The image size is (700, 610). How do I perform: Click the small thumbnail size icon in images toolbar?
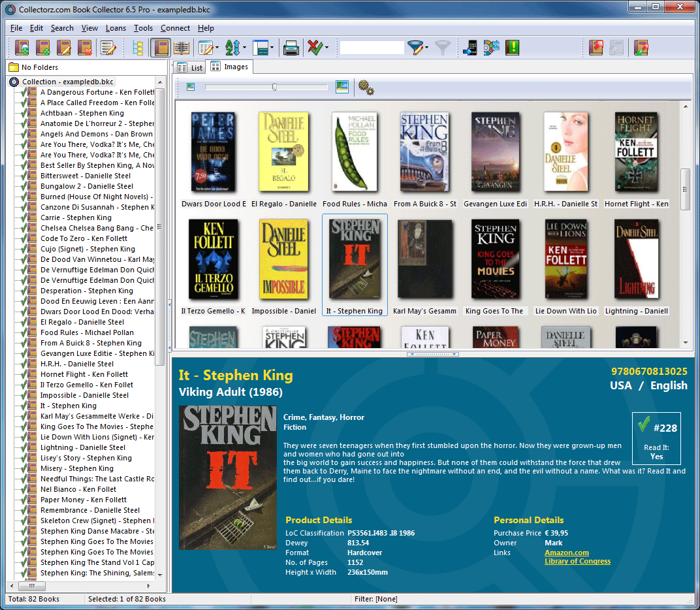coord(191,87)
